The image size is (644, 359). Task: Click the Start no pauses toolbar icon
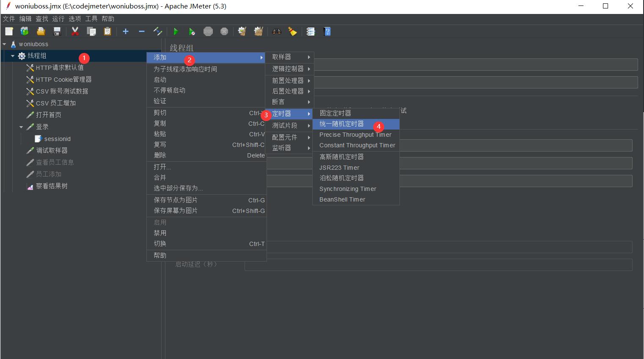pyautogui.click(x=192, y=31)
